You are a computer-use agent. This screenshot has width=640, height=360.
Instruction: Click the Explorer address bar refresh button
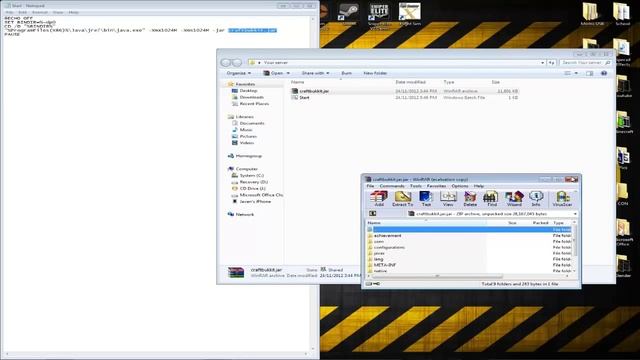[551, 62]
